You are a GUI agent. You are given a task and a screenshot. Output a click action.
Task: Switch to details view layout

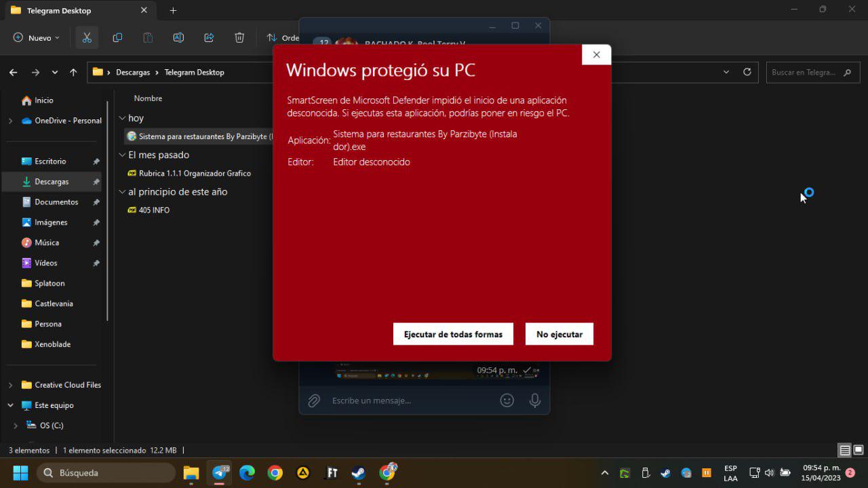pos(844,450)
